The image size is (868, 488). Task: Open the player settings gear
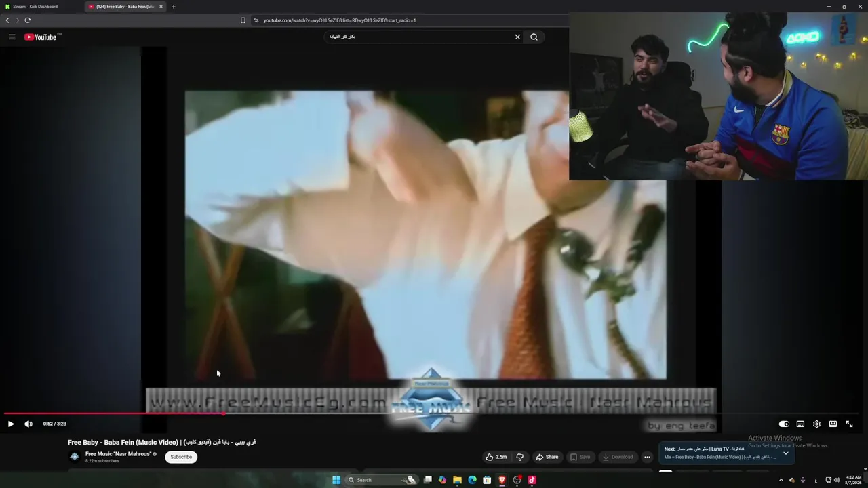click(x=816, y=424)
